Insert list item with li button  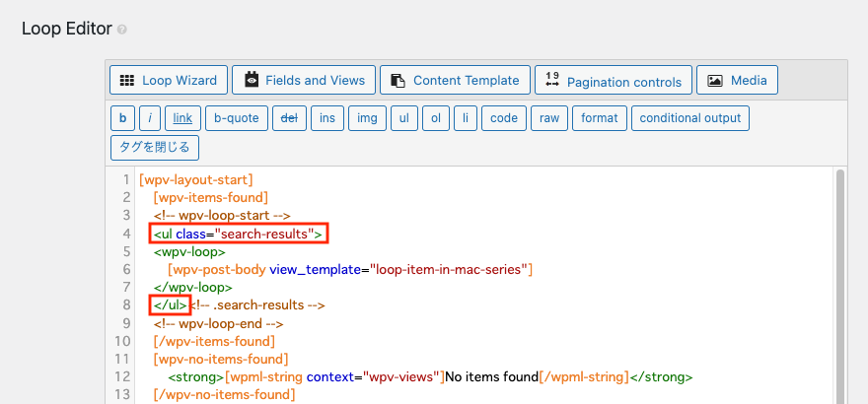466,118
